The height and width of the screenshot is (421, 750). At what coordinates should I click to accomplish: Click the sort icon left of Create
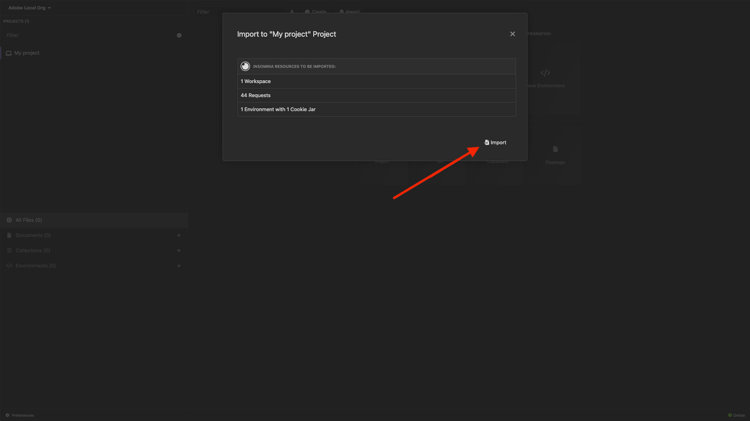pyautogui.click(x=292, y=11)
